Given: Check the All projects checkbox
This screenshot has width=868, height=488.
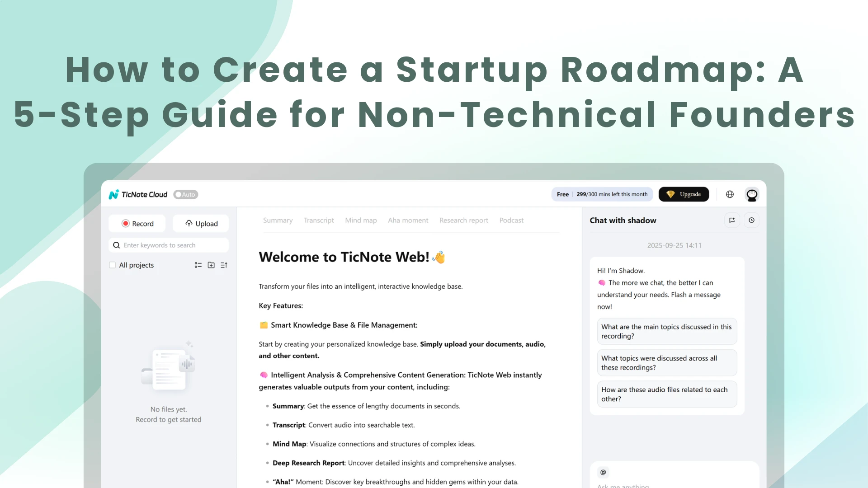Looking at the screenshot, I should 112,265.
